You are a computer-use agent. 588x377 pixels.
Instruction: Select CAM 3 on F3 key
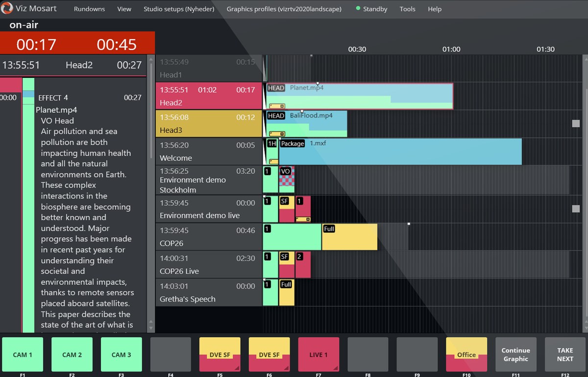(x=122, y=354)
